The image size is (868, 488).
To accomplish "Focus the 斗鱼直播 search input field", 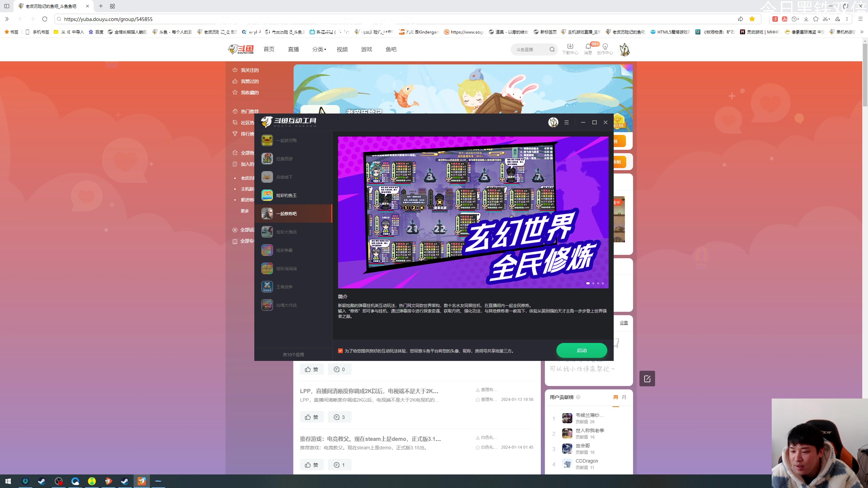I will [x=531, y=49].
